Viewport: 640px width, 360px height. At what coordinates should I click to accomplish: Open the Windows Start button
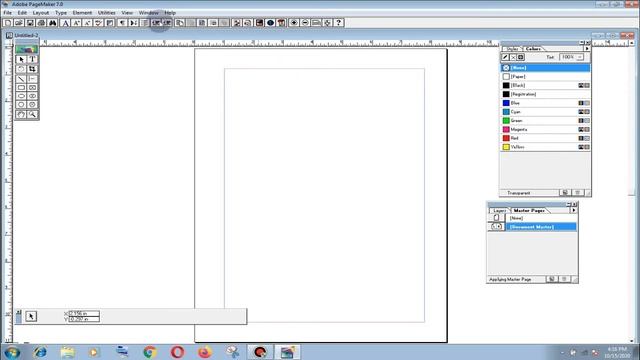click(12, 352)
